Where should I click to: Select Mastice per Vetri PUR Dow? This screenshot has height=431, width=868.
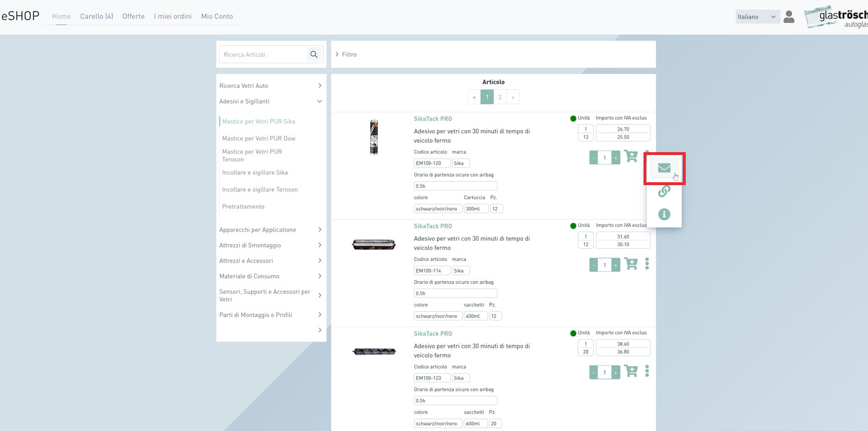[x=259, y=138]
